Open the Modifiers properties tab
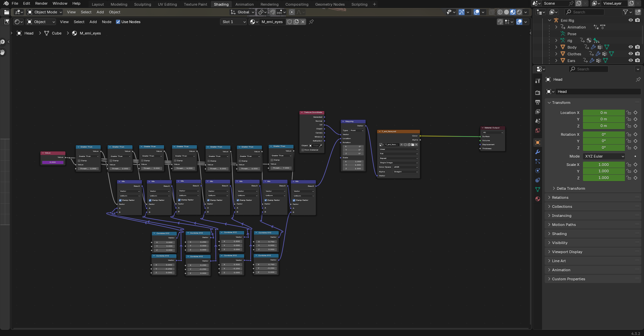This screenshot has width=644, height=336. [x=538, y=152]
